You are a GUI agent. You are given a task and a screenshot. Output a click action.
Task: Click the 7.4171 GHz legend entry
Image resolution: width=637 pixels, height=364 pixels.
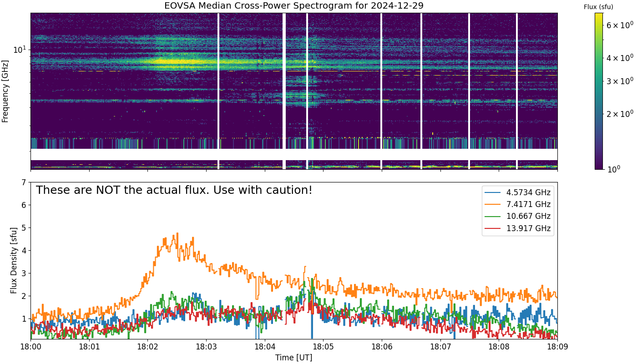point(518,204)
